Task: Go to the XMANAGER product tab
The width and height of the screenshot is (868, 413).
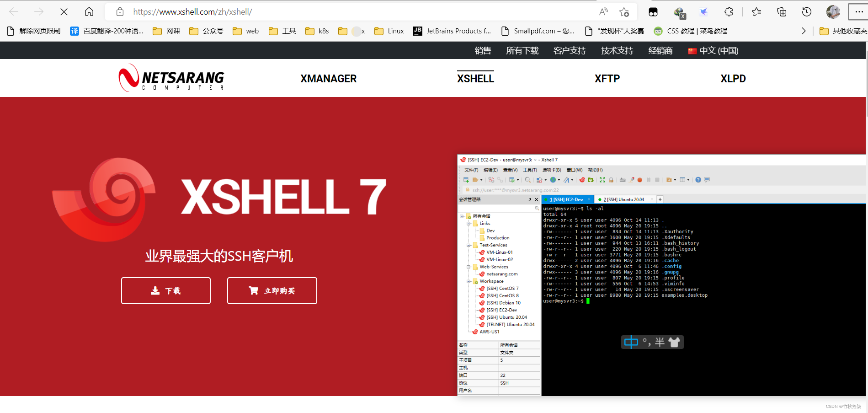Action: click(329, 79)
